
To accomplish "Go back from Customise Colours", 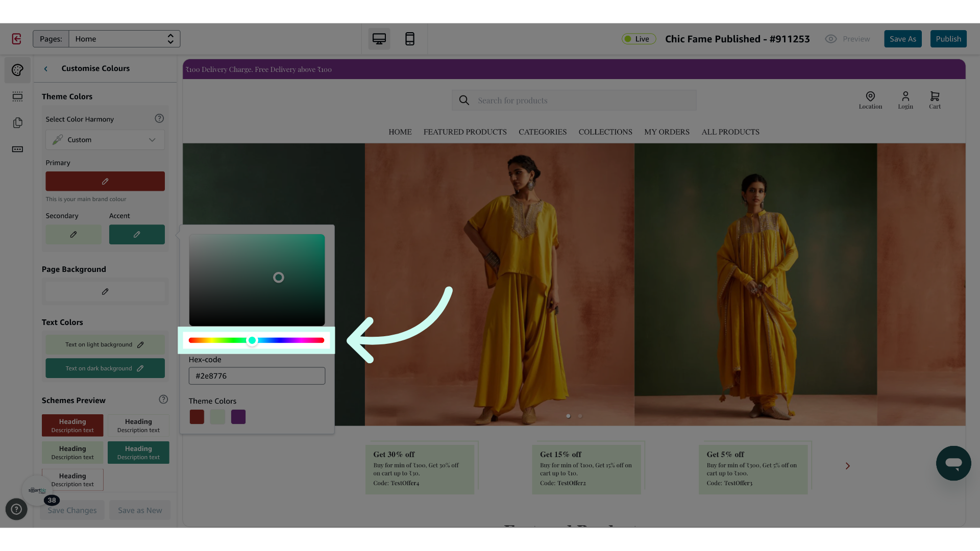I will click(x=46, y=69).
